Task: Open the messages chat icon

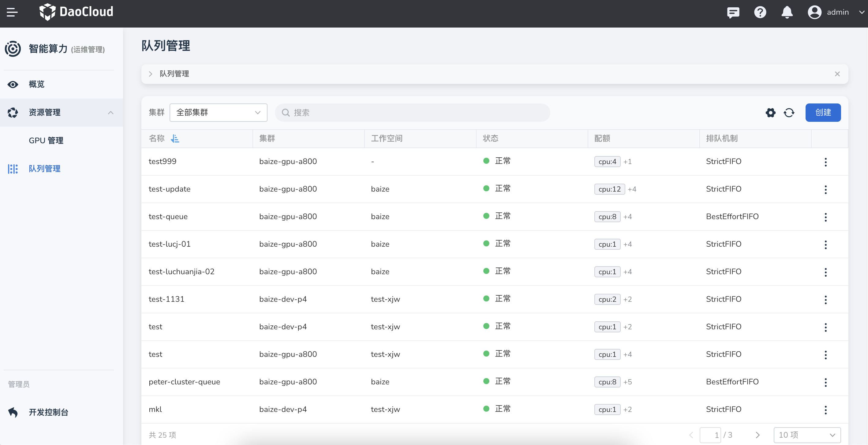Action: click(733, 13)
